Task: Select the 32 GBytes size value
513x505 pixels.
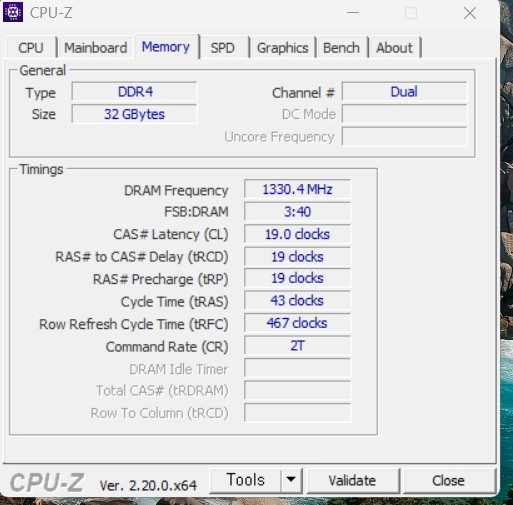Action: (134, 114)
